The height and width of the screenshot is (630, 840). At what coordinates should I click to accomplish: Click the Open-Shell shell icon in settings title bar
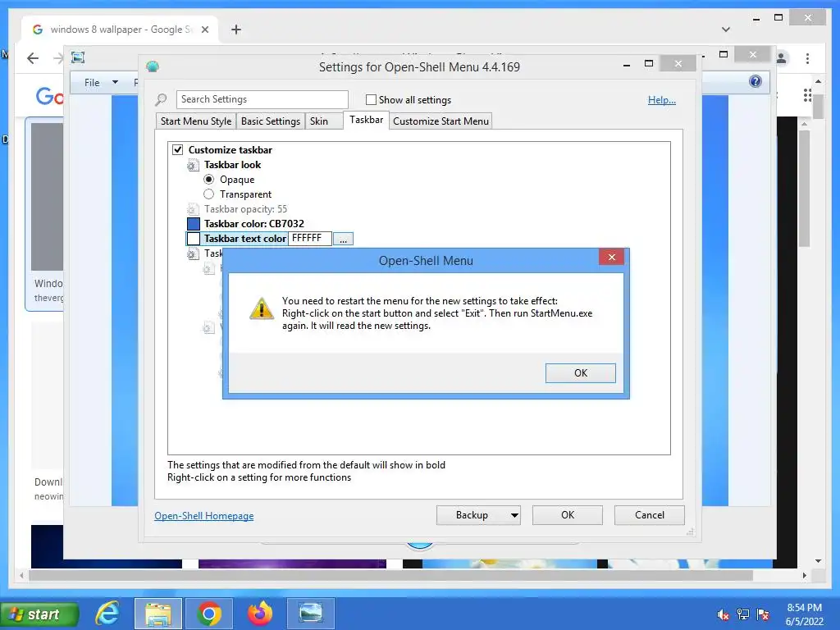tap(153, 66)
